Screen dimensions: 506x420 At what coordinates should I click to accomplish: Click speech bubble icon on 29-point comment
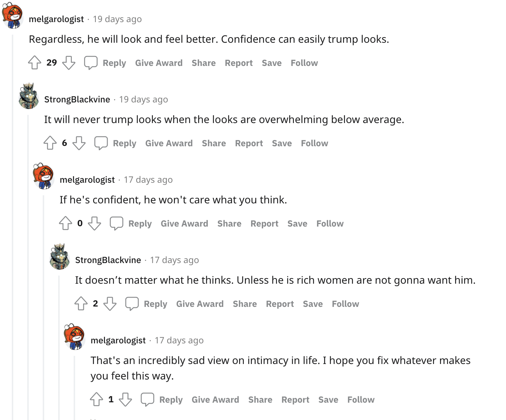pos(91,63)
